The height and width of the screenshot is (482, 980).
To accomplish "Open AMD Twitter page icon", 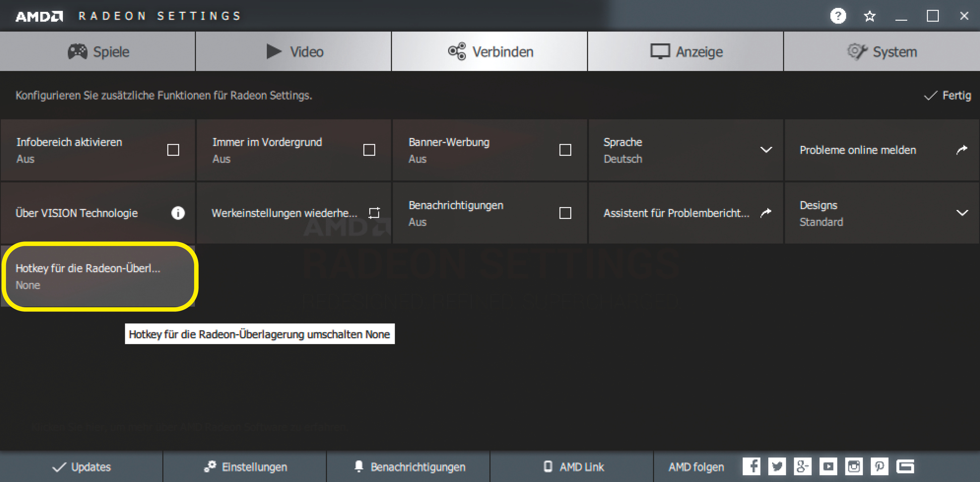I will click(x=777, y=466).
